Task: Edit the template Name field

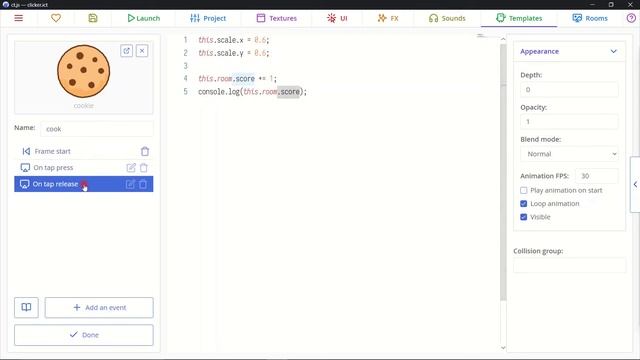Action: click(97, 129)
